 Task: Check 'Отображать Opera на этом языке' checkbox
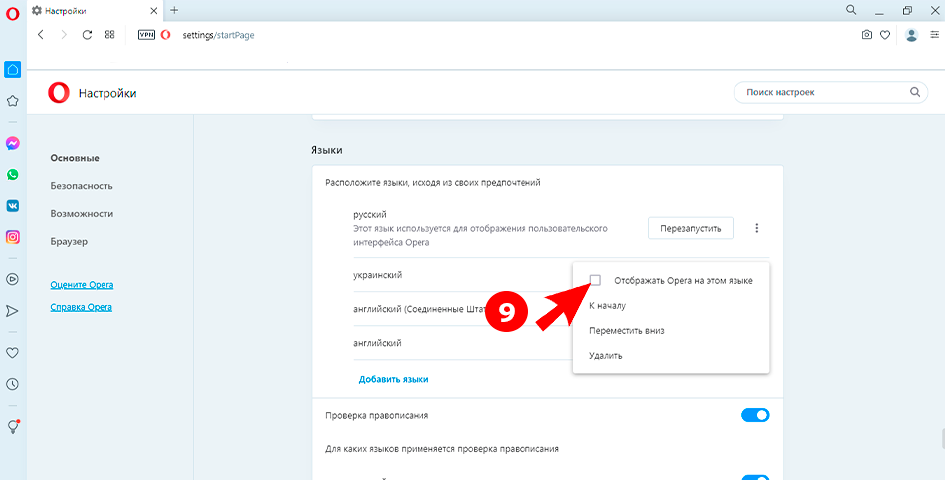(x=596, y=281)
